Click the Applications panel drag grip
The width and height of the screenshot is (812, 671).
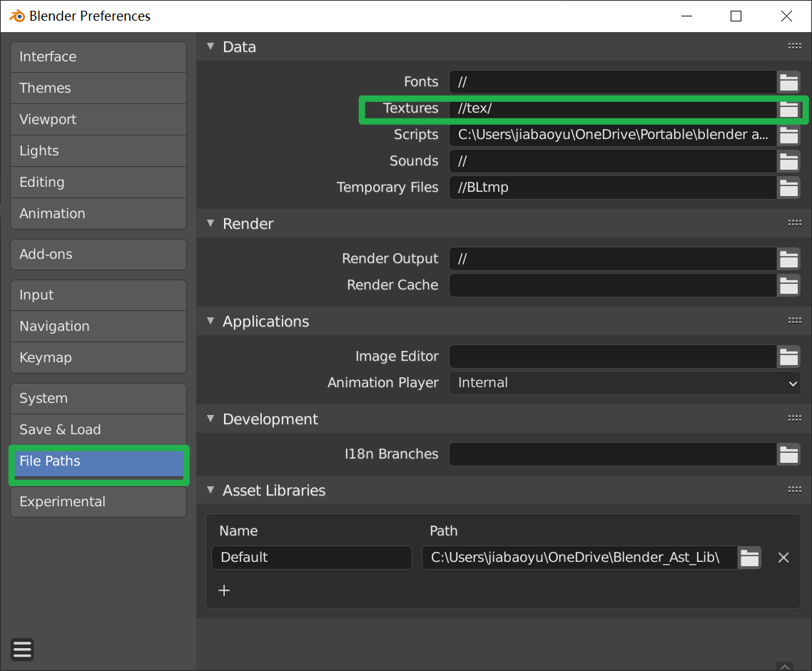794,321
